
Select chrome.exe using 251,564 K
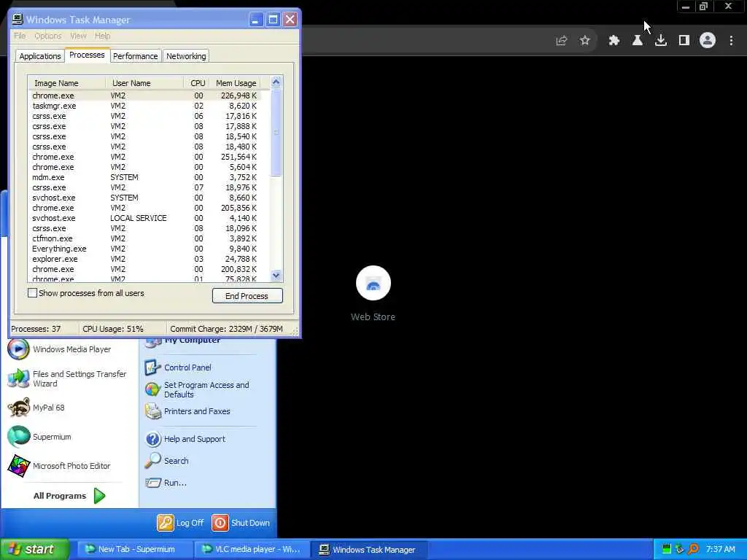coord(145,157)
